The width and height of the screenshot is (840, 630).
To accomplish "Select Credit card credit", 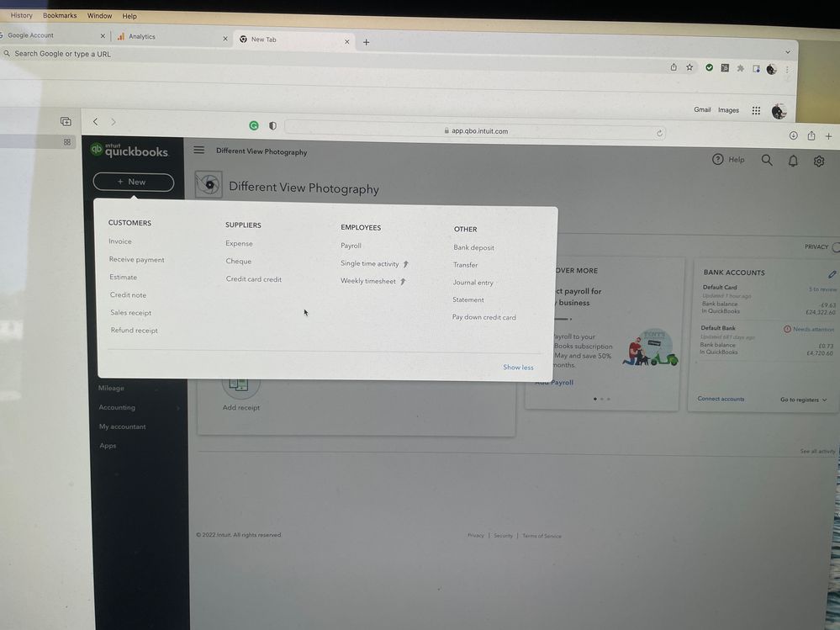I will 253,279.
